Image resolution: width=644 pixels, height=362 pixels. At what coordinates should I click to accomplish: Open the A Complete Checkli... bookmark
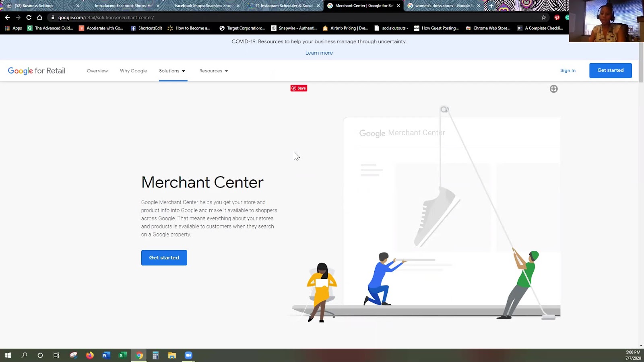pyautogui.click(x=540, y=28)
